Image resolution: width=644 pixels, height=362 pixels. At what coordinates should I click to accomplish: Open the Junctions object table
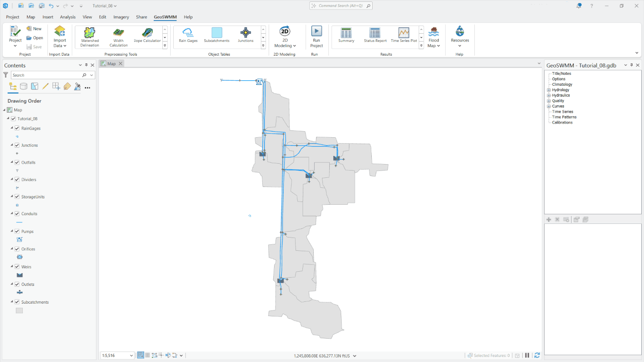click(x=245, y=36)
